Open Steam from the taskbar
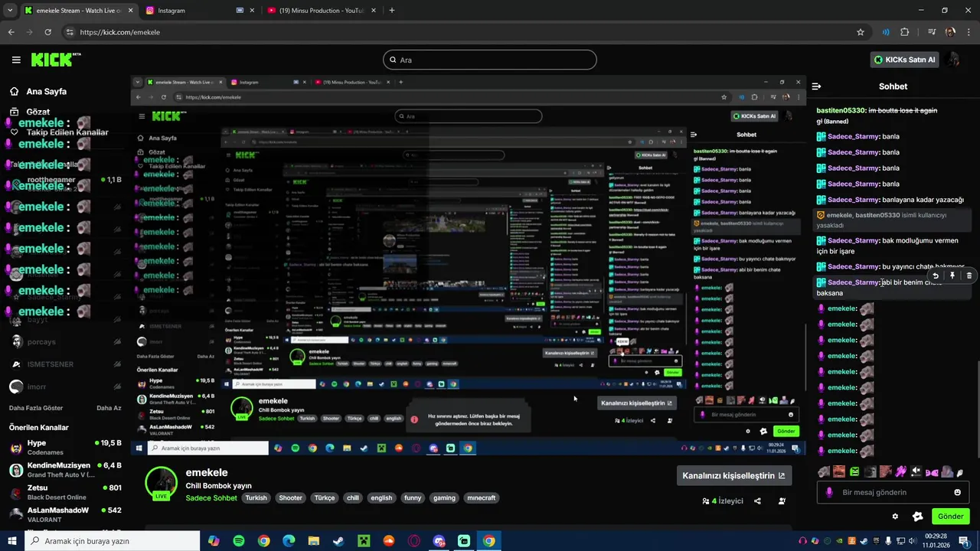This screenshot has width=980, height=551. [338, 541]
